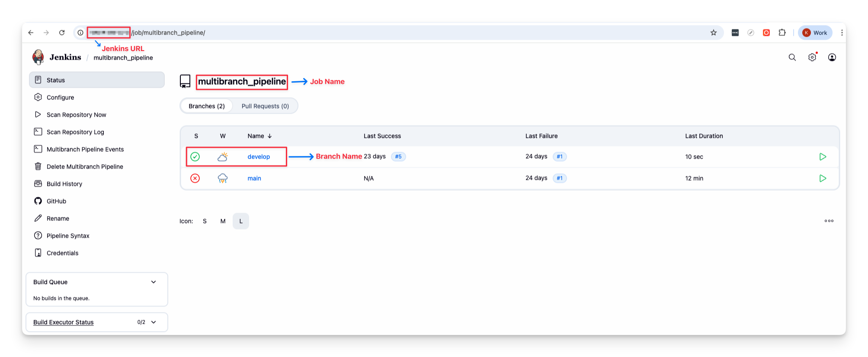Open the user account icon
868x357 pixels.
coord(832,57)
